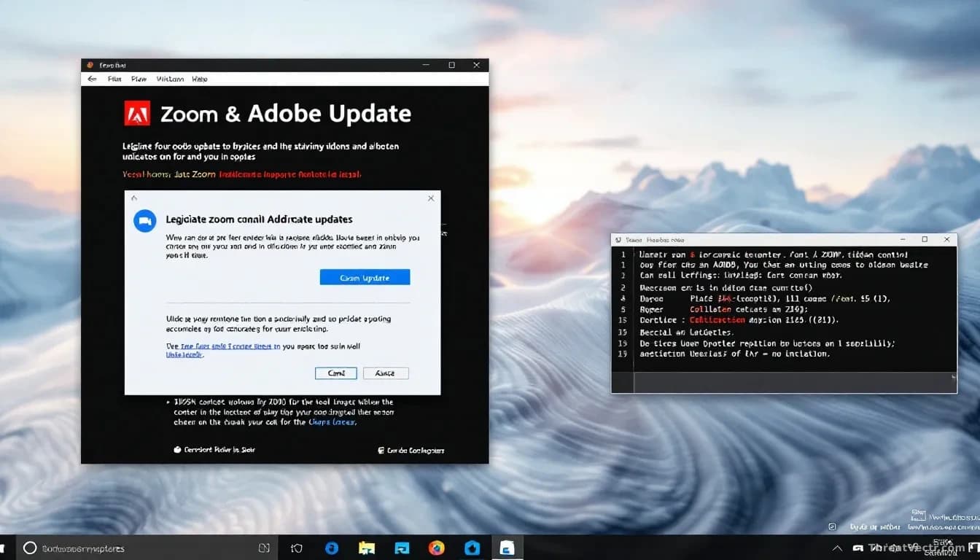Open the first menu after the back arrow

point(114,79)
